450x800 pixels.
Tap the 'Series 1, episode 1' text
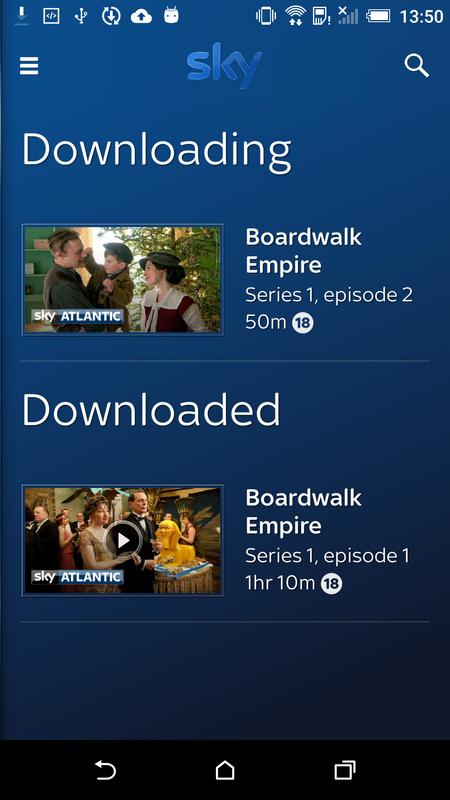[327, 556]
